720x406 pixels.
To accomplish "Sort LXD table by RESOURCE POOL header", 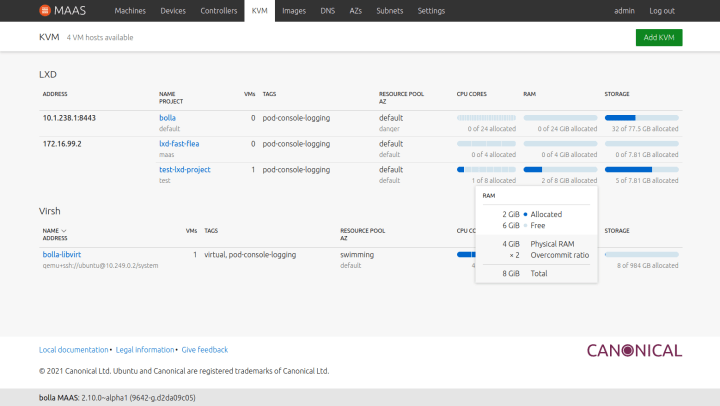I will click(401, 94).
